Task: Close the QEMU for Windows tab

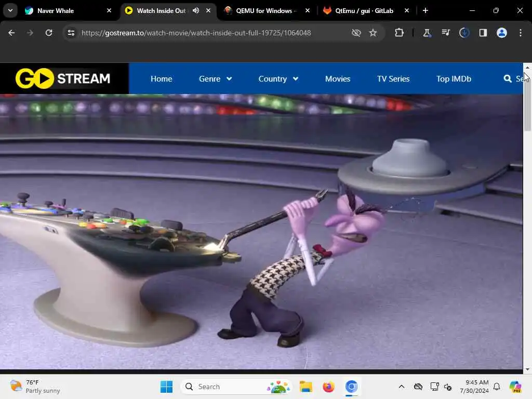Action: tap(308, 10)
